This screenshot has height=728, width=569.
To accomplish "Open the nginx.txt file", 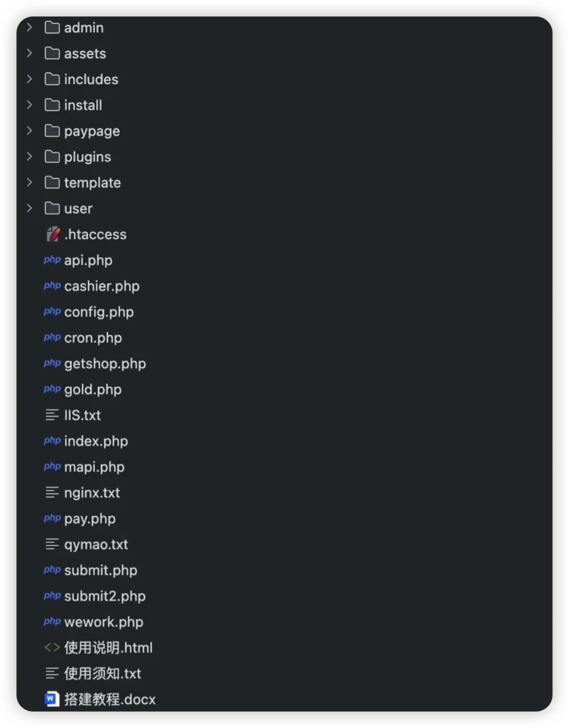I will pyautogui.click(x=92, y=493).
